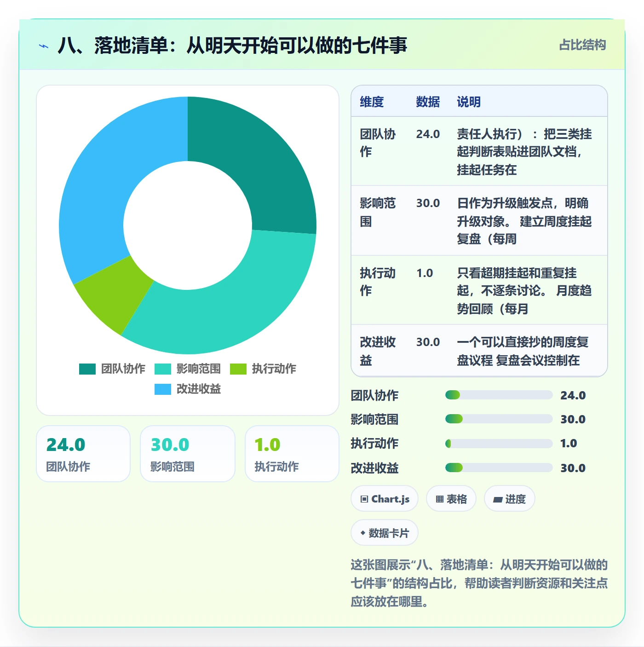The height and width of the screenshot is (647, 644).
Task: Click the 团队协作 progress bar
Action: coord(499,395)
